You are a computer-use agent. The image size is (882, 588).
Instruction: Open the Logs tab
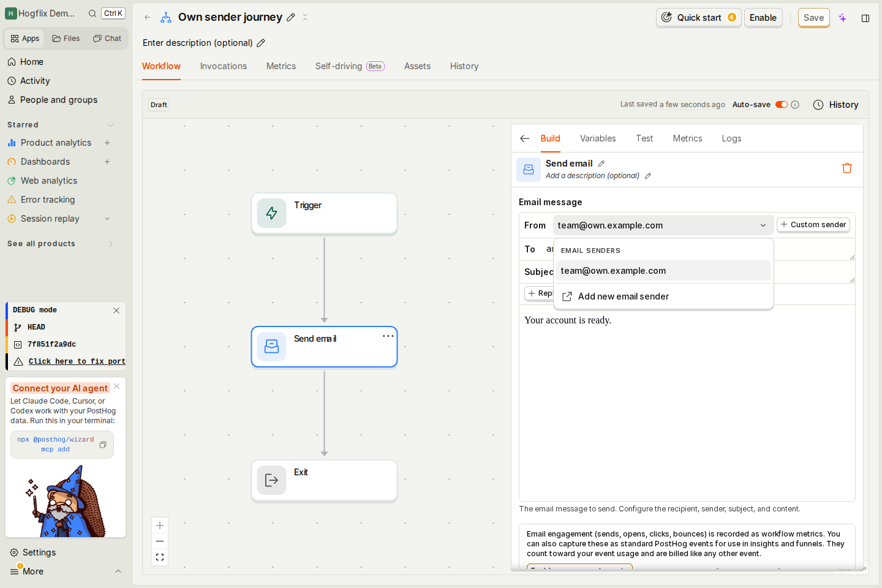(731, 138)
